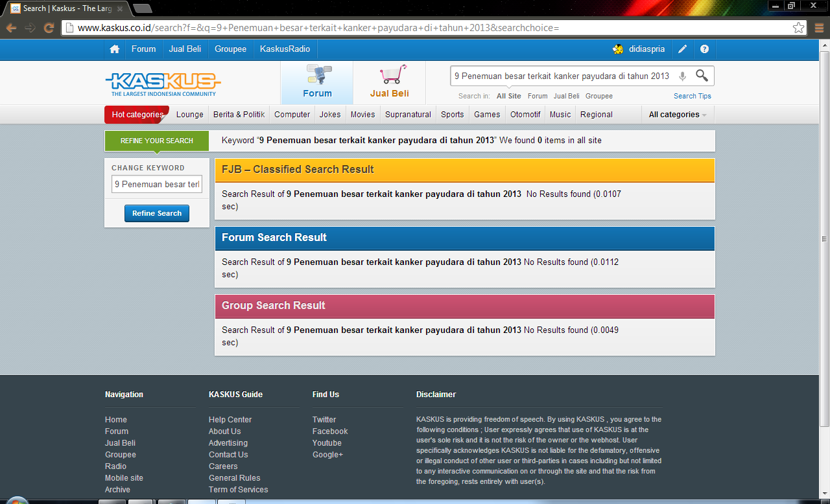Open the help question-mark icon
Viewport: 830px width, 504px height.
pos(704,49)
